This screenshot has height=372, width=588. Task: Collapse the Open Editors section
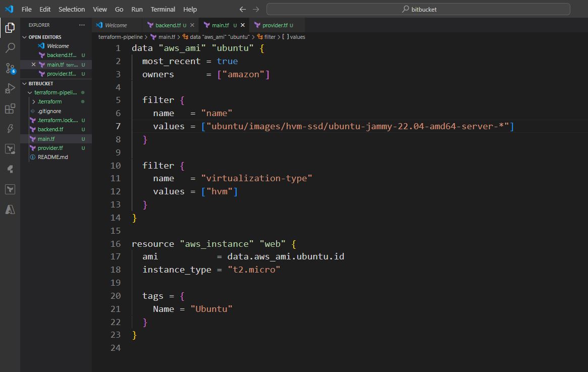(25, 37)
